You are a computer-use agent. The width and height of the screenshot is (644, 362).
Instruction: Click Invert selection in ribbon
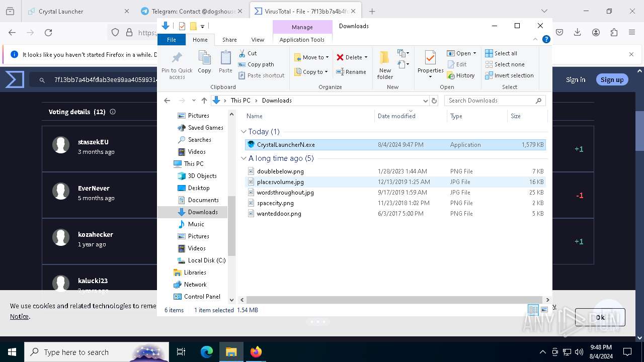509,75
